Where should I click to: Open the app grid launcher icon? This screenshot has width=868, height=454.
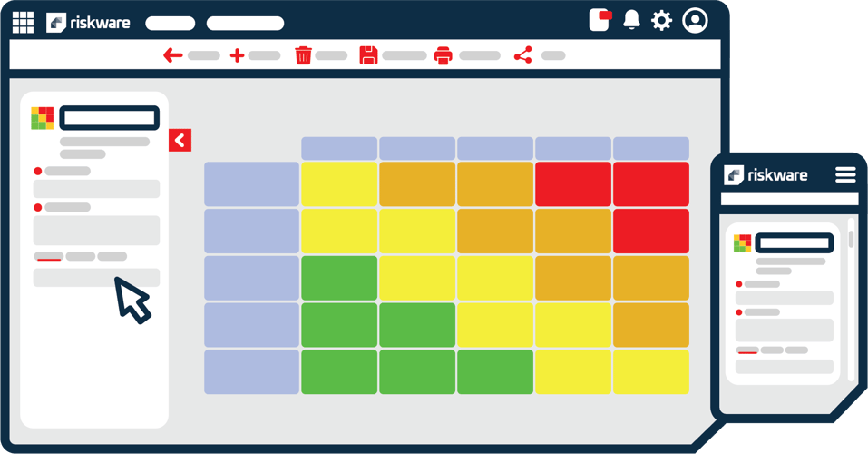[x=23, y=23]
